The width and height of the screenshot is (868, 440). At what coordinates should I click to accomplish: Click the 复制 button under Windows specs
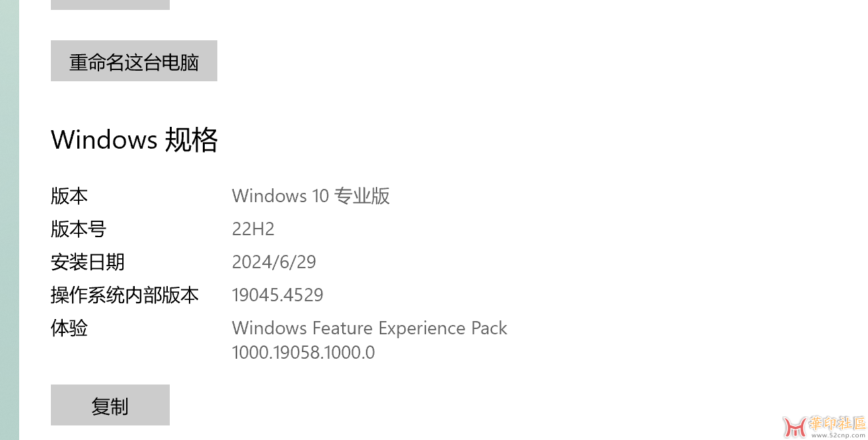coord(110,405)
